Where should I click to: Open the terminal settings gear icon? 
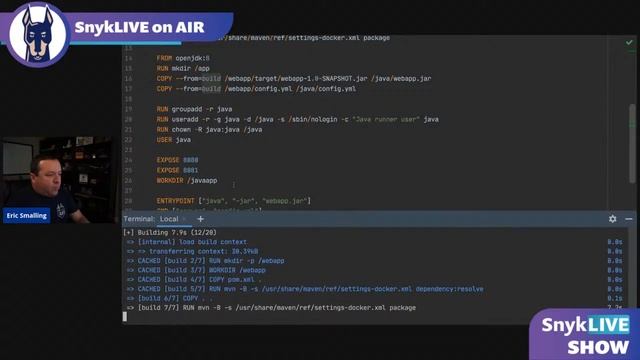(612, 219)
